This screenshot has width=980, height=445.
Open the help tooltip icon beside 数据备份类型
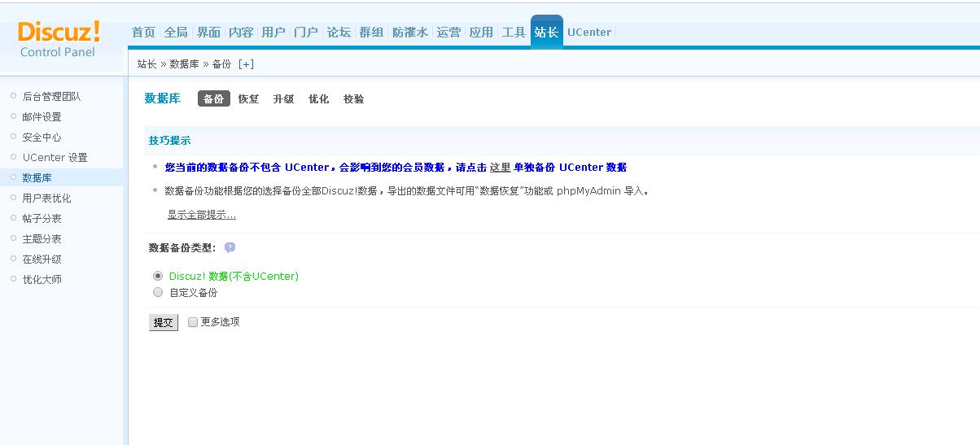point(230,247)
